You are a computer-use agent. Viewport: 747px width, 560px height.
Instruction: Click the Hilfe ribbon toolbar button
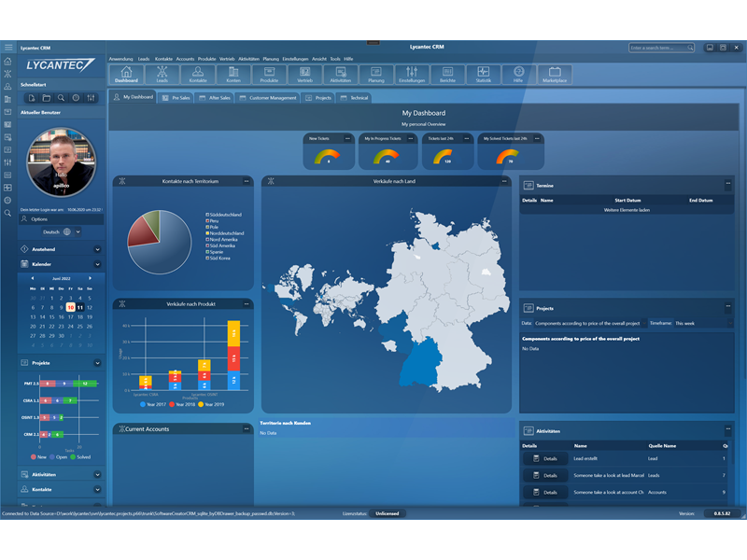pyautogui.click(x=519, y=75)
